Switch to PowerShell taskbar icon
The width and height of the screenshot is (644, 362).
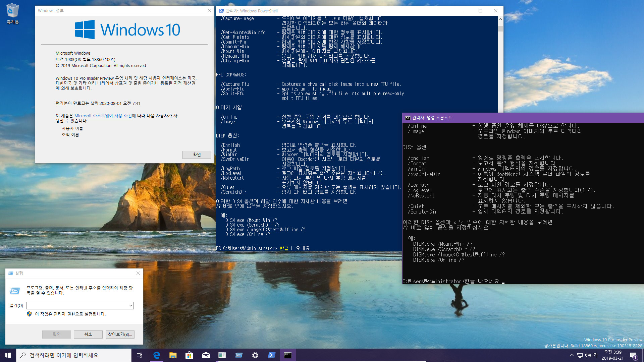click(x=272, y=355)
